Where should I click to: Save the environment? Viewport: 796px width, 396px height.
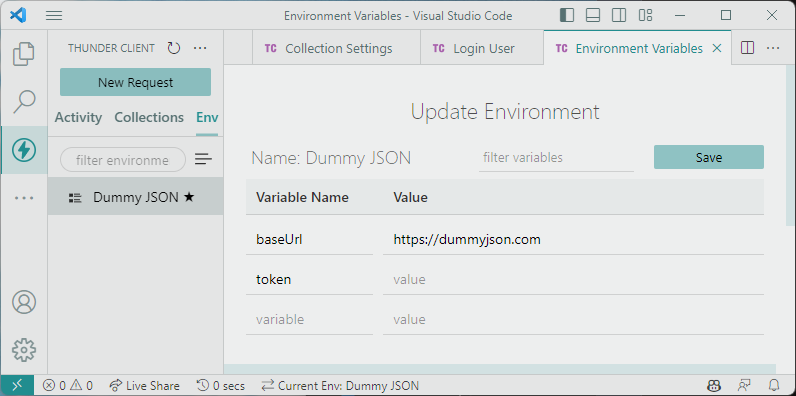tap(709, 157)
